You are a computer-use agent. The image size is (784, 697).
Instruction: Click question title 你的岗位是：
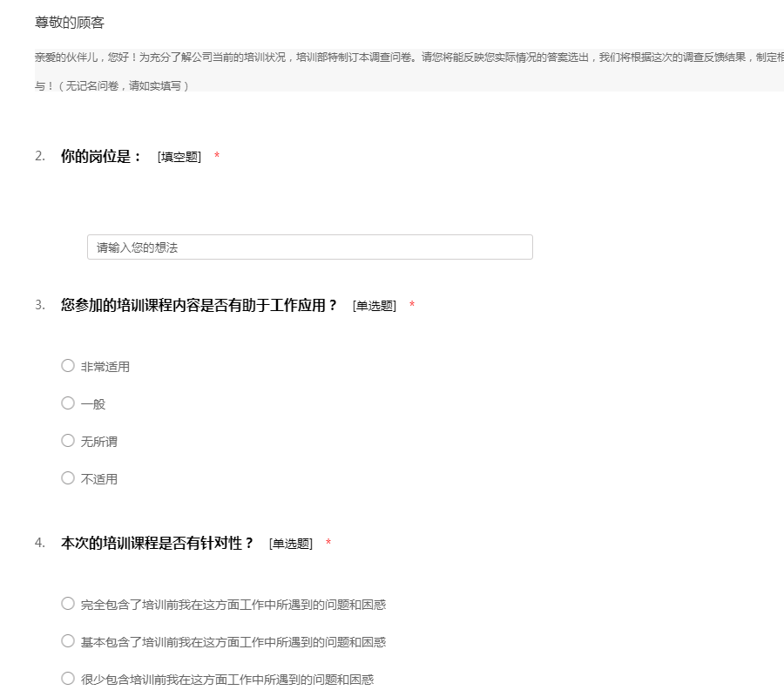coord(101,156)
